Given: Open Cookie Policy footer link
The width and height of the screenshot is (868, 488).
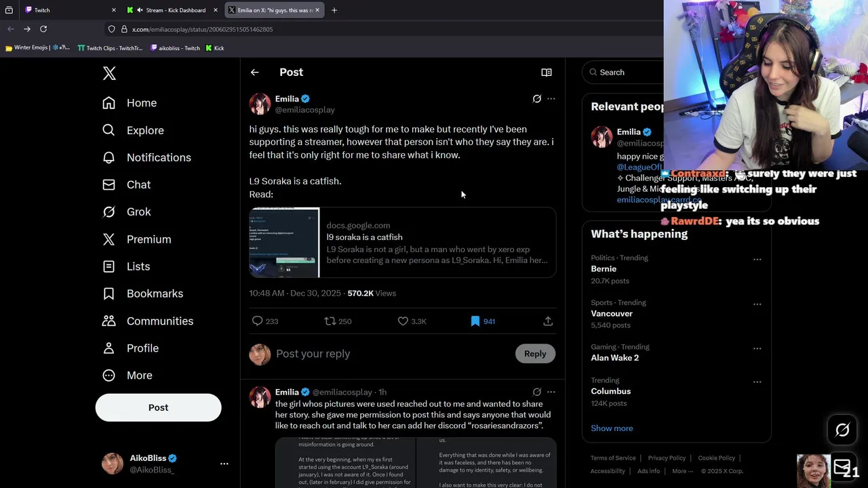Looking at the screenshot, I should click(716, 458).
